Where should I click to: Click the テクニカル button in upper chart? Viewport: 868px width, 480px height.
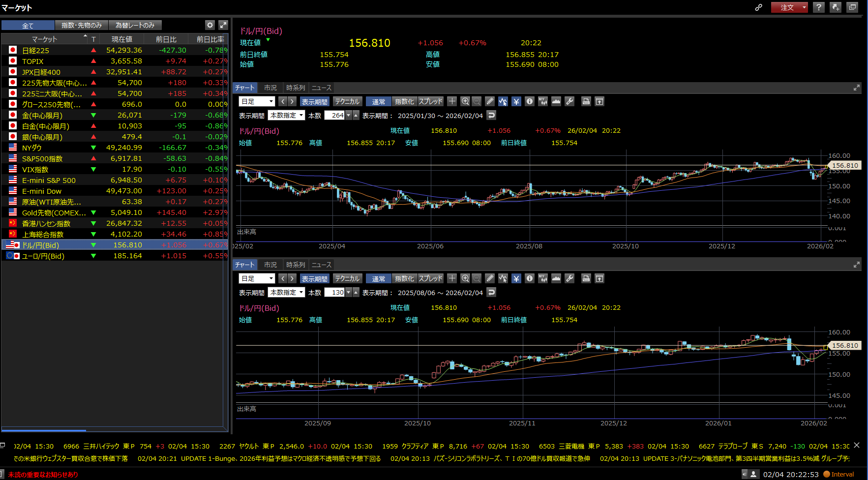coord(347,101)
